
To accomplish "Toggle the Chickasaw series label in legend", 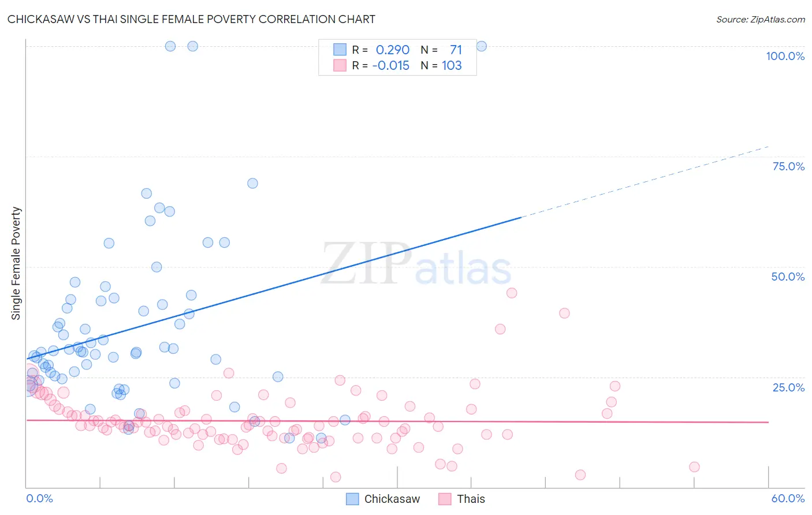I will 392,499.
